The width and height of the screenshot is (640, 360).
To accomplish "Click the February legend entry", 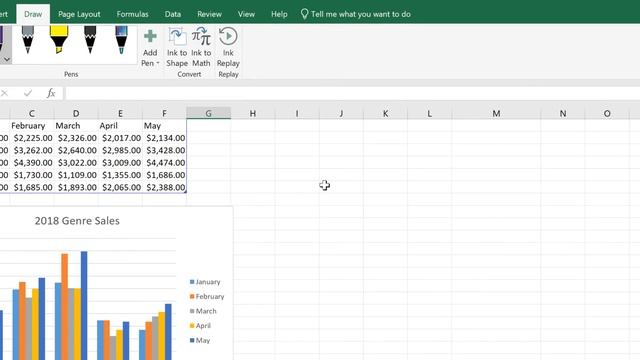I will [x=207, y=296].
